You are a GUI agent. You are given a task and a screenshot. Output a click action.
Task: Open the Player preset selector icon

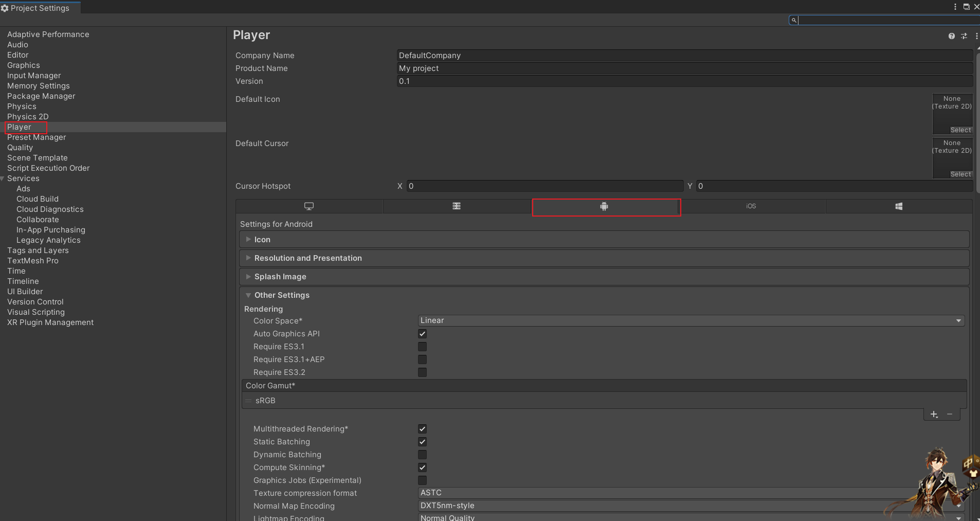click(964, 36)
